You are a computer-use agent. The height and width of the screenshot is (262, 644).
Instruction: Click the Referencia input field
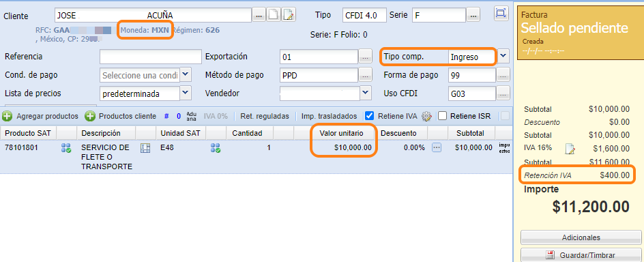[150, 57]
